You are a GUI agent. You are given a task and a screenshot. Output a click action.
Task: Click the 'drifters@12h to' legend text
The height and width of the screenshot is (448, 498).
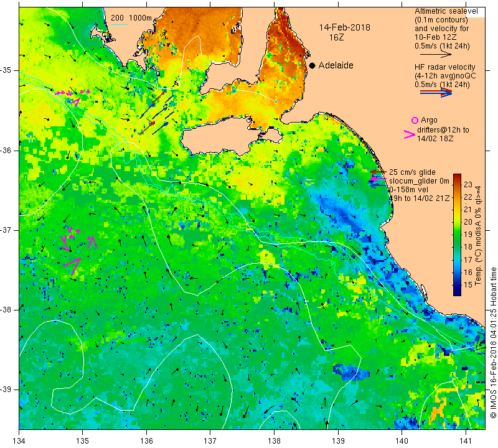[443, 130]
